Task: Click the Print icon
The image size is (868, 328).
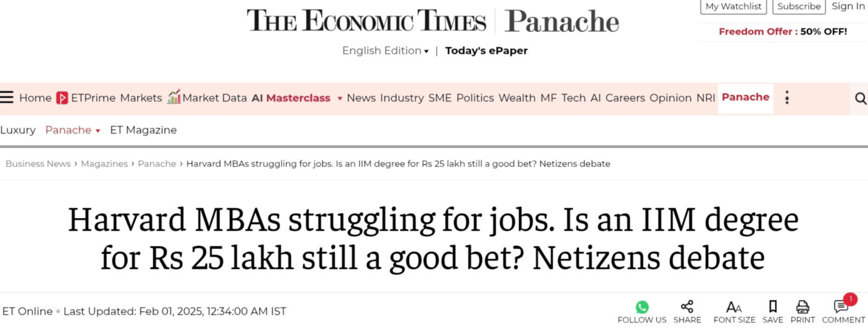Action: point(802,307)
